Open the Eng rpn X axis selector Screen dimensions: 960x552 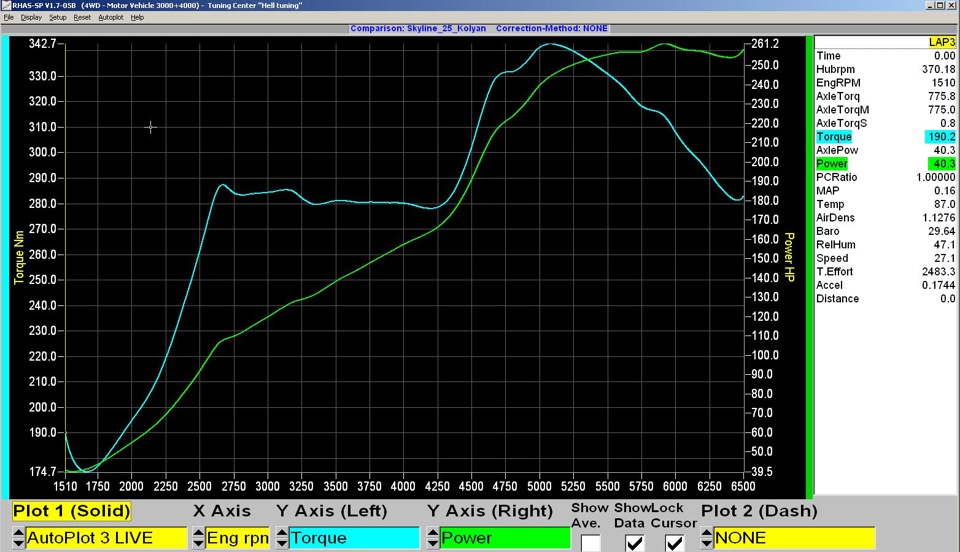click(x=238, y=538)
